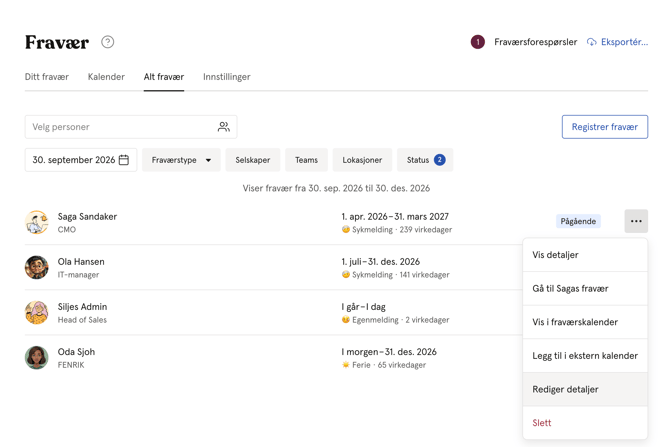Click the date range 1. juli–31. des. 2026
Screen dimensions: 670x447
click(x=381, y=262)
